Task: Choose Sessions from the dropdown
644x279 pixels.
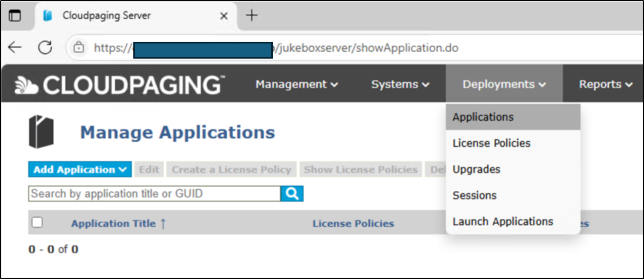Action: point(513,195)
